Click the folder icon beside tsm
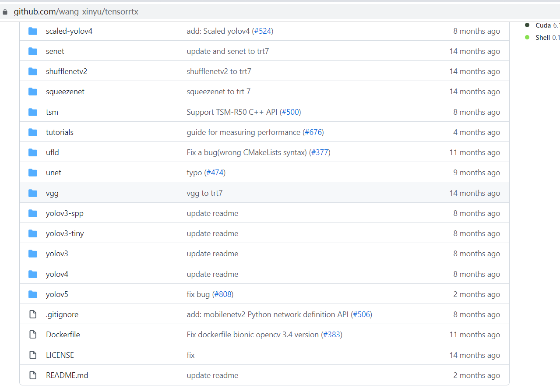This screenshot has height=392, width=560. pos(33,112)
